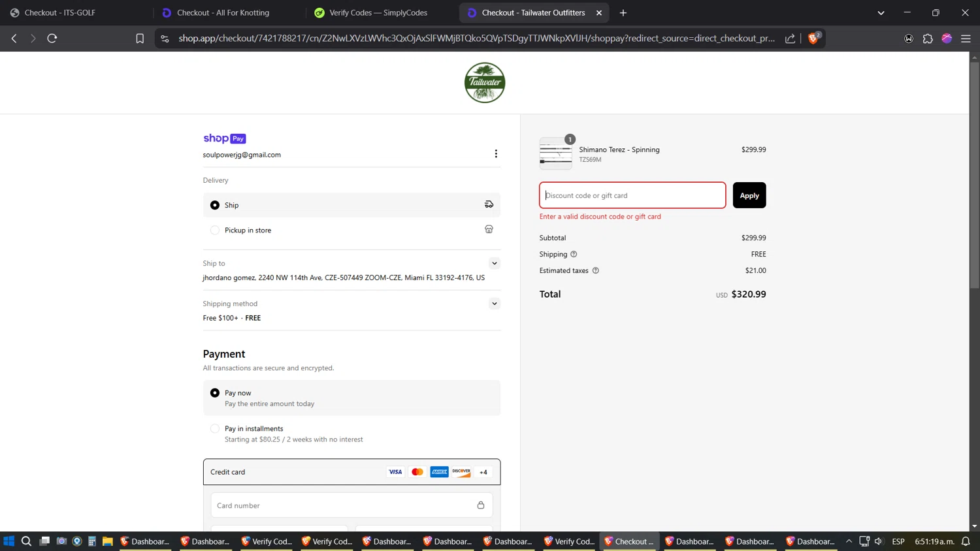Viewport: 980px width, 551px height.
Task: Open the Brave Shields lion icon
Action: [813, 38]
